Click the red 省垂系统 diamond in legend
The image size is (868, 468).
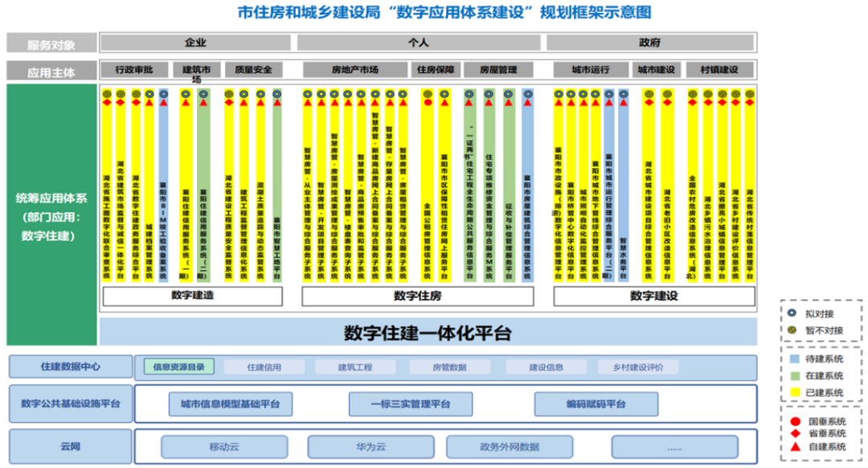click(x=796, y=433)
